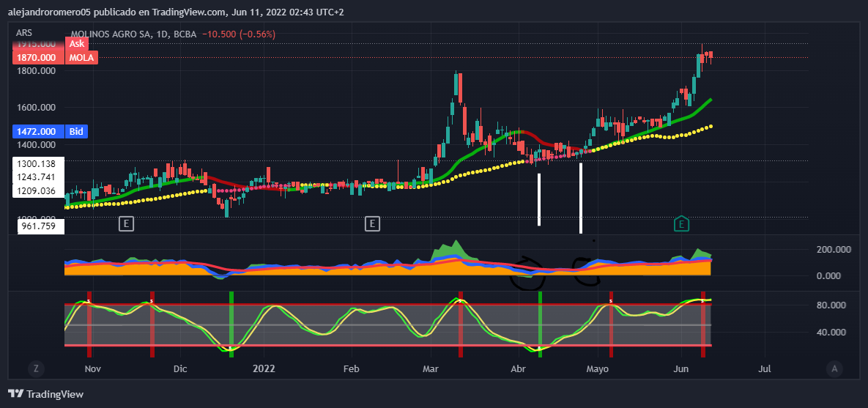Click the Feb label on time axis
This screenshot has height=408, width=868.
tap(352, 368)
